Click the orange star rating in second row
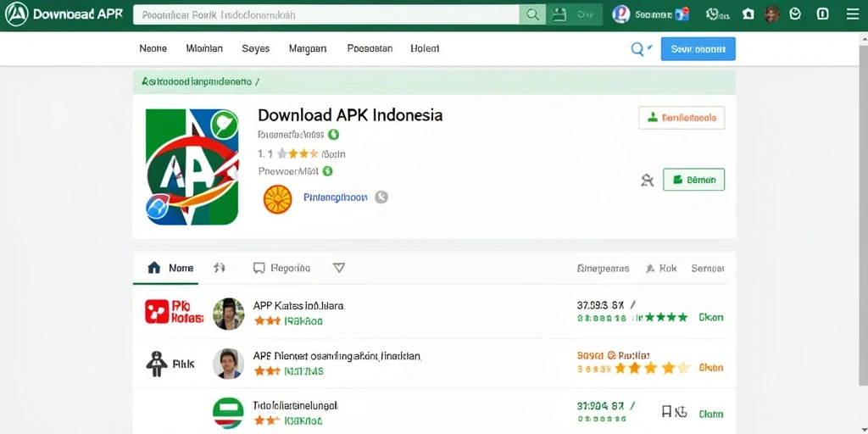This screenshot has width=868, height=434. 654,368
